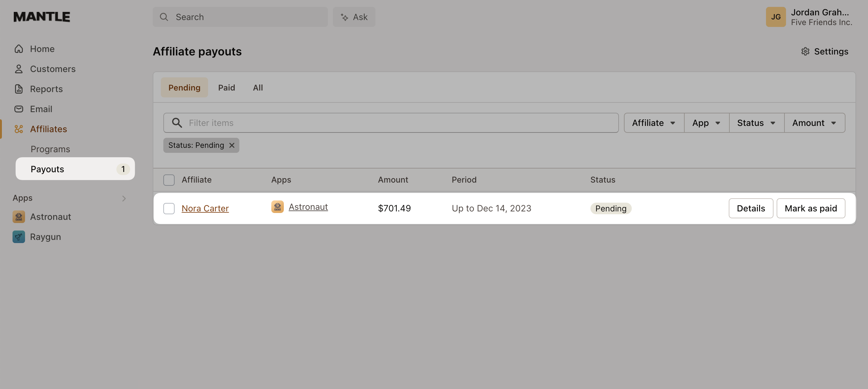Screen dimensions: 868x389
Task: Expand the Apps section in sidebar
Action: pos(124,198)
